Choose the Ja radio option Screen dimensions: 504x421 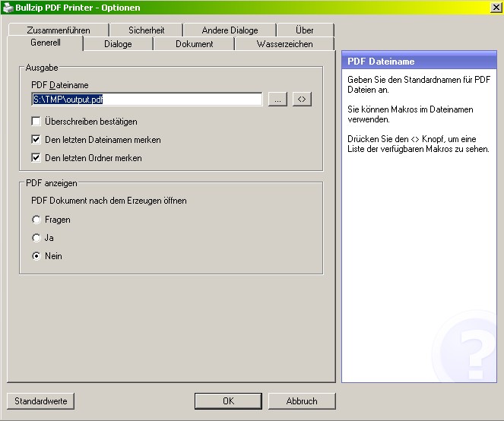[36, 238]
